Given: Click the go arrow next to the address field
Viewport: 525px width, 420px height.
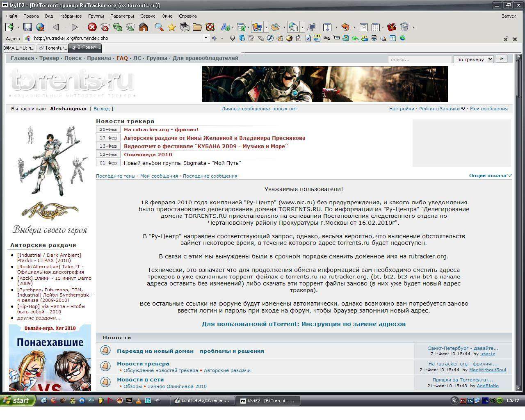Looking at the screenshot, I should 214,38.
